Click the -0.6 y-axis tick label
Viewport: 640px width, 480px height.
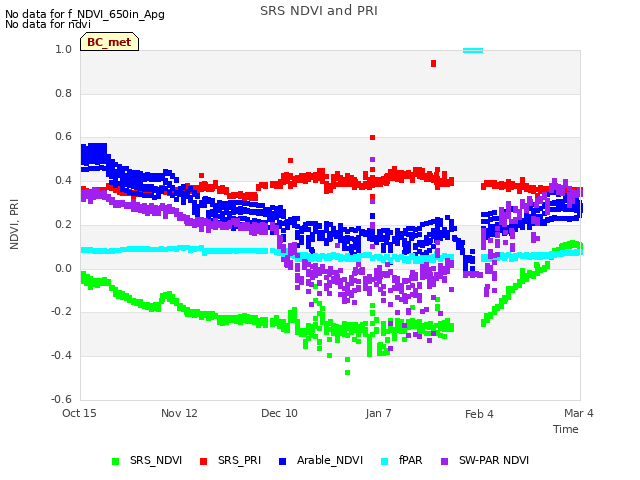pyautogui.click(x=61, y=399)
